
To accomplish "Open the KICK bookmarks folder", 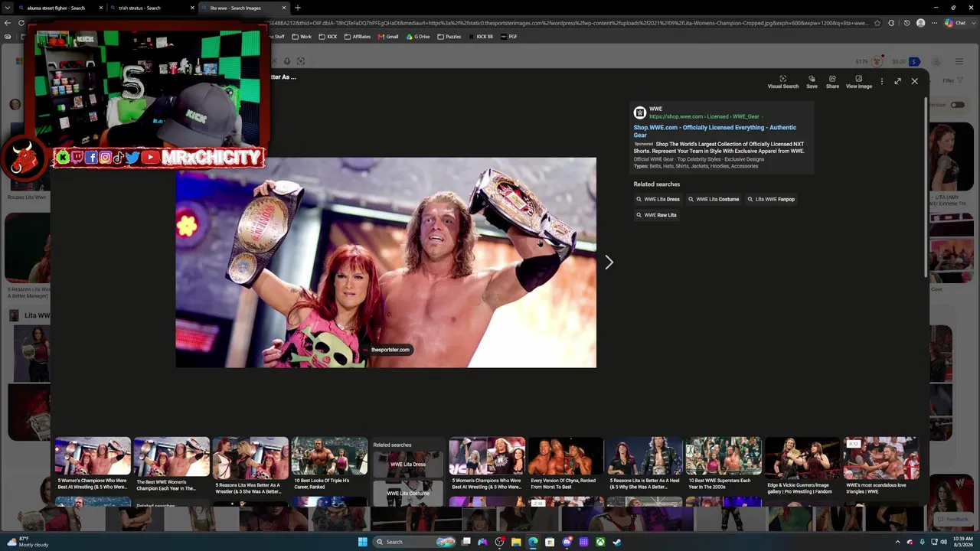I will pos(328,37).
